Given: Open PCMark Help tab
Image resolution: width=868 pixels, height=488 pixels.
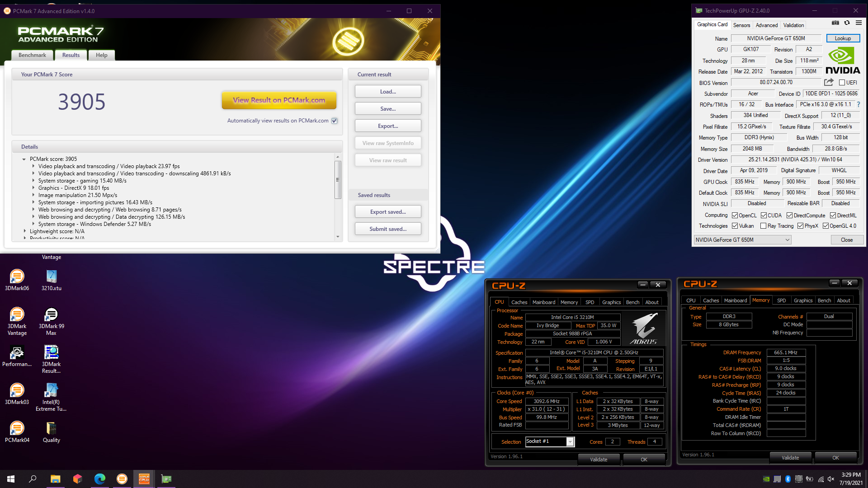Looking at the screenshot, I should (x=102, y=55).
